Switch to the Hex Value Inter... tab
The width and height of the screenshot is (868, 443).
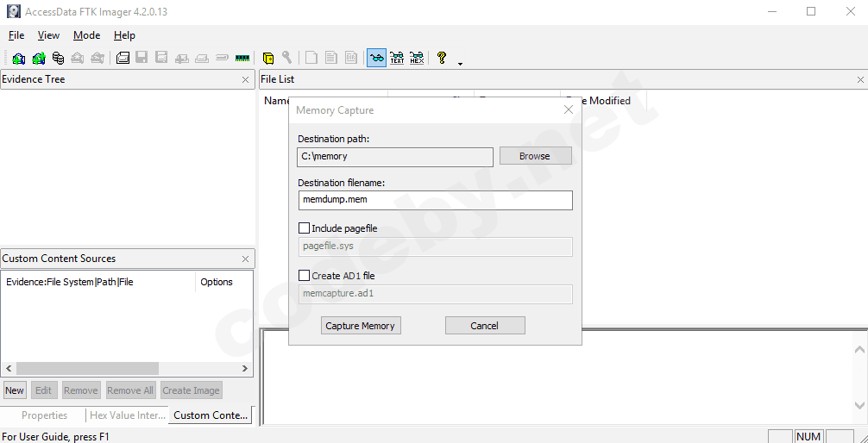click(x=128, y=415)
